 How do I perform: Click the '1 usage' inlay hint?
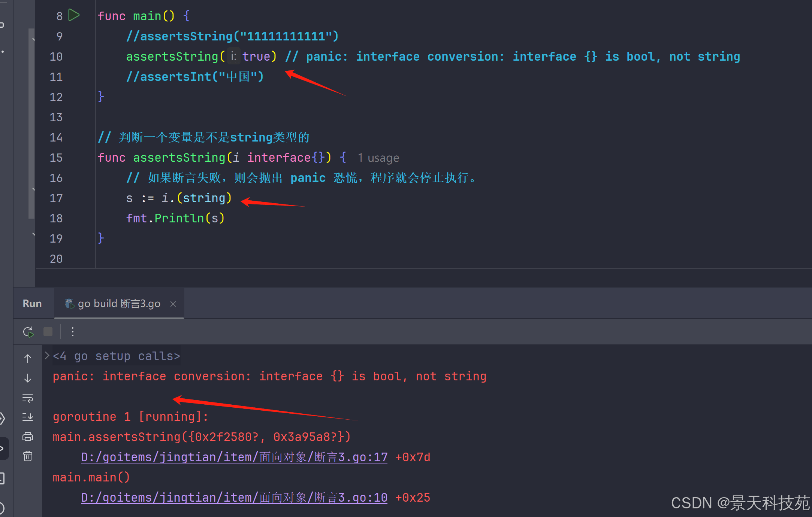pos(378,158)
